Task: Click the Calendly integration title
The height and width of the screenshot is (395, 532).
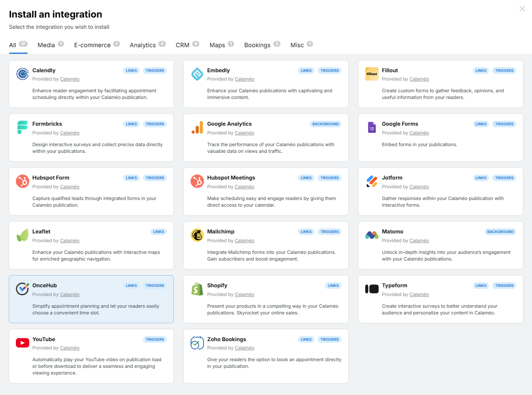Action: point(44,71)
